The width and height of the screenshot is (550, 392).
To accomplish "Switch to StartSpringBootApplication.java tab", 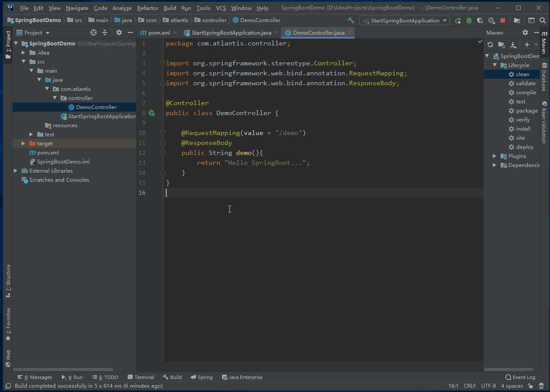I will tap(231, 32).
